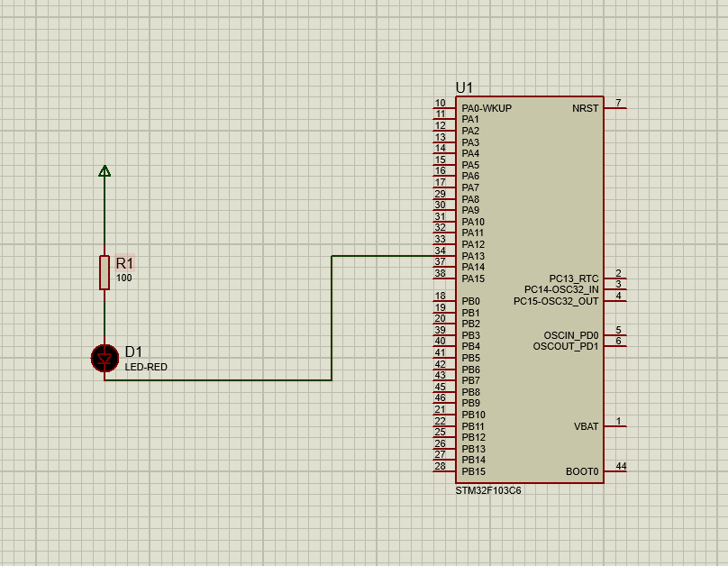Click the PA2 pin label

coord(470,131)
